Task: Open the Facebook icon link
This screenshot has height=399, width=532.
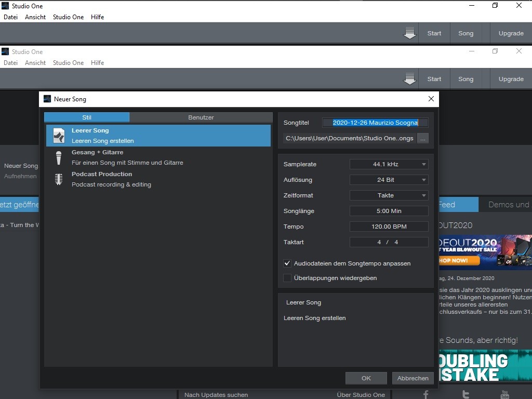Action: tap(426, 395)
